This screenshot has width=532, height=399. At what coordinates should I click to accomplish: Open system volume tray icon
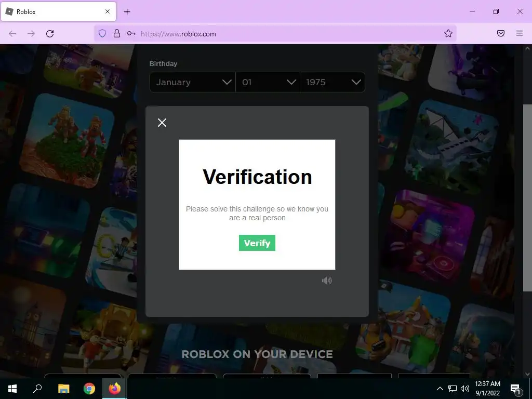point(465,389)
